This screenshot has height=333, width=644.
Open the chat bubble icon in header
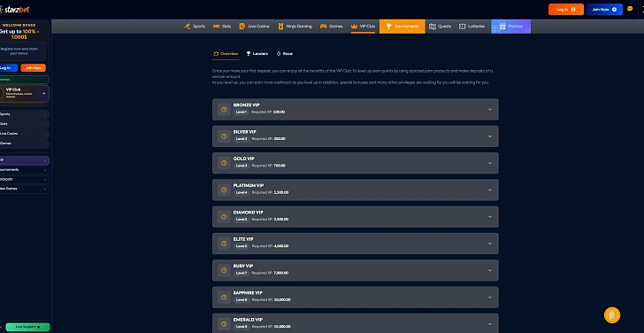630,9
